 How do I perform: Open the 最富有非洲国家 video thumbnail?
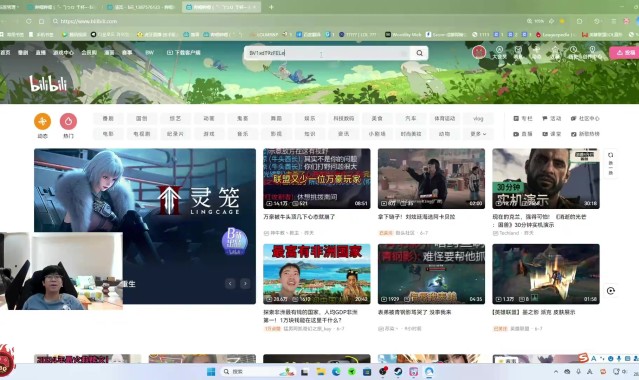(x=317, y=274)
